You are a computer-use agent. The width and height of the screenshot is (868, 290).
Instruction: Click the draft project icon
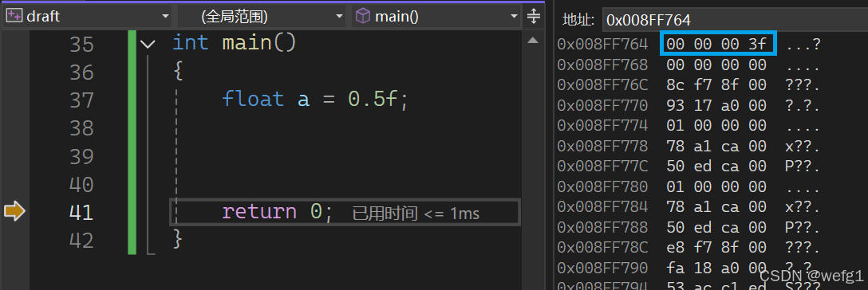[14, 17]
